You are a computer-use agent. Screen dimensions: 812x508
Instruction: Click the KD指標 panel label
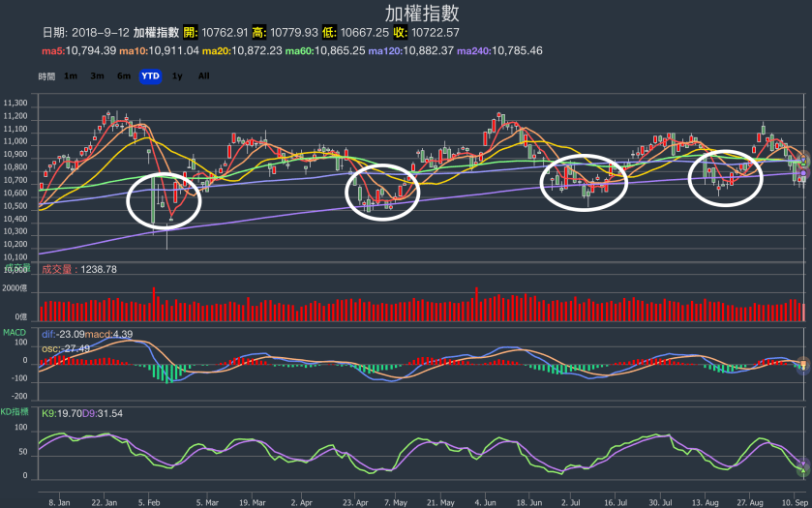17,411
